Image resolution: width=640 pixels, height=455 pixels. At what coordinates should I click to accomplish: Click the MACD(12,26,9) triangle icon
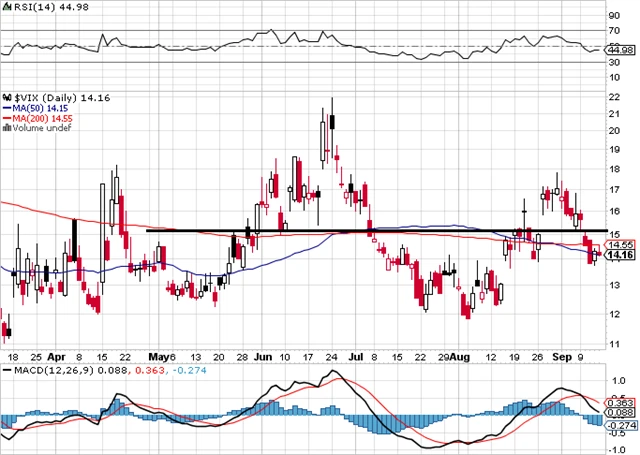tap(5, 370)
